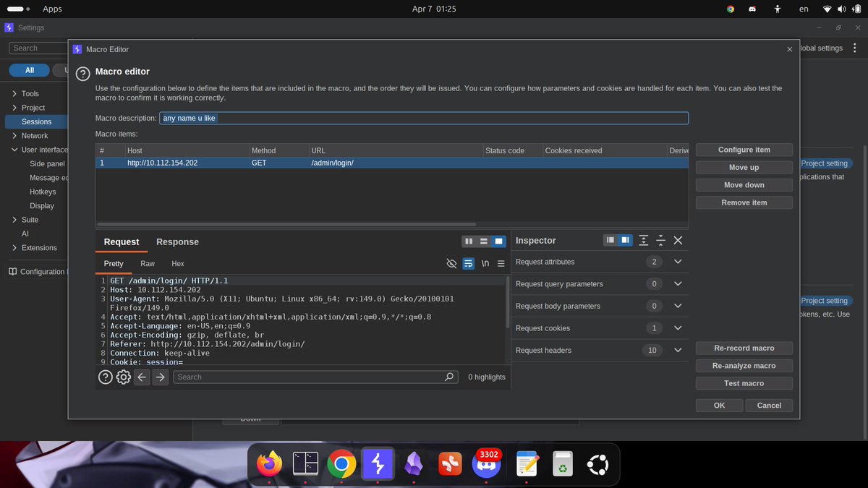Expand Tools in Settings tree
The width and height of the screenshot is (868, 488).
coord(14,93)
